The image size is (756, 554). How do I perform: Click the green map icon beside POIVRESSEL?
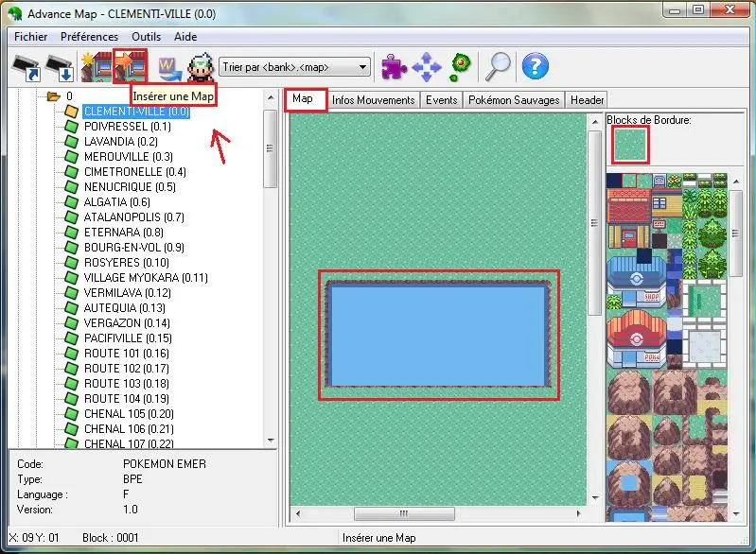pyautogui.click(x=71, y=127)
